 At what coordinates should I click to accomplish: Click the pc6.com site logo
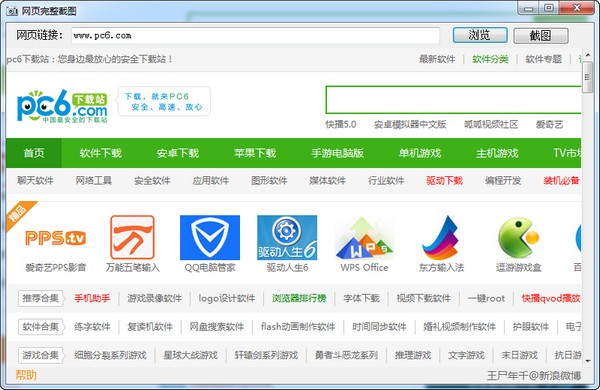[x=62, y=106]
